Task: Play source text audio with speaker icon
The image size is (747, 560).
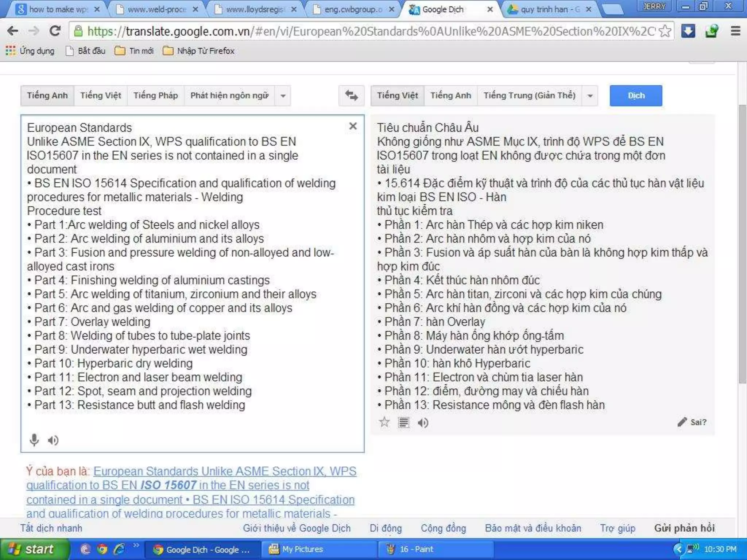Action: click(53, 440)
